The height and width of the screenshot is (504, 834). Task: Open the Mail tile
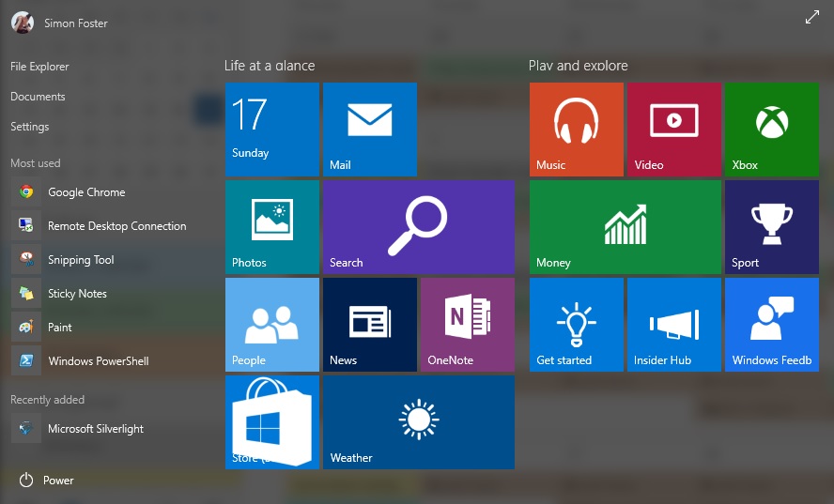click(x=370, y=130)
